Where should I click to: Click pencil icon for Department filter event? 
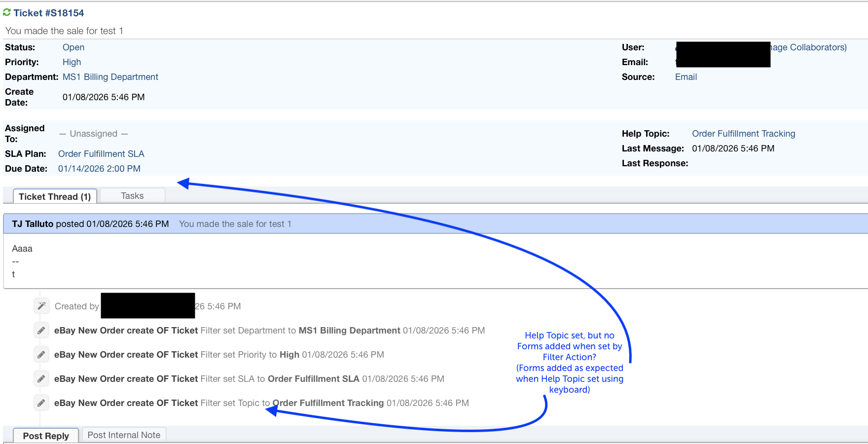[41, 330]
